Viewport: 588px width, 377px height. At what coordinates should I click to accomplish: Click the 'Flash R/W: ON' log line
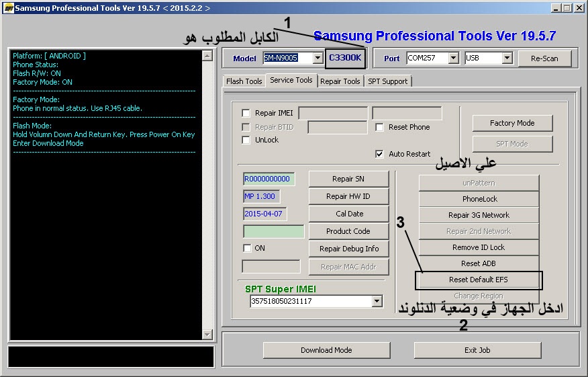(37, 73)
